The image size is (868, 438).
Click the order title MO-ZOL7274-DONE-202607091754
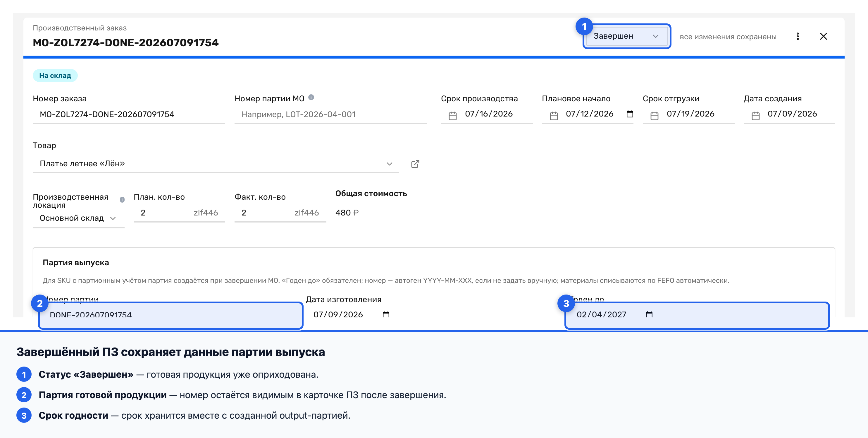[125, 43]
